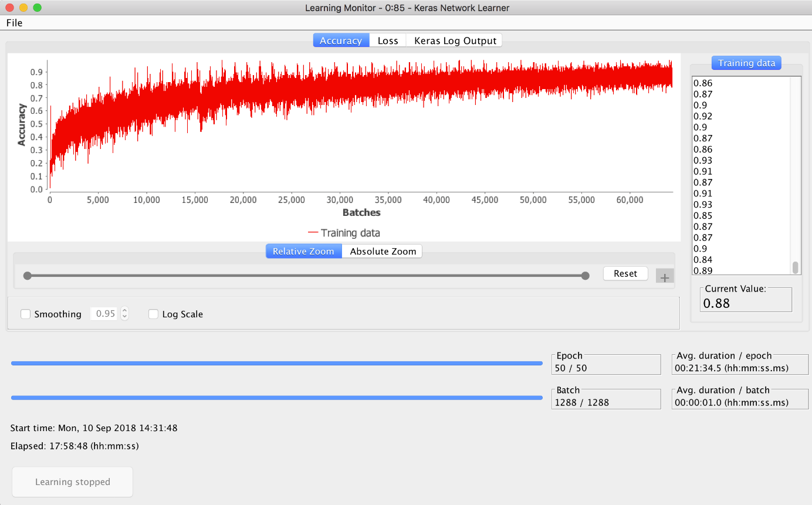812x505 pixels.
Task: Click the Training data legend under the chart
Action: pos(344,233)
